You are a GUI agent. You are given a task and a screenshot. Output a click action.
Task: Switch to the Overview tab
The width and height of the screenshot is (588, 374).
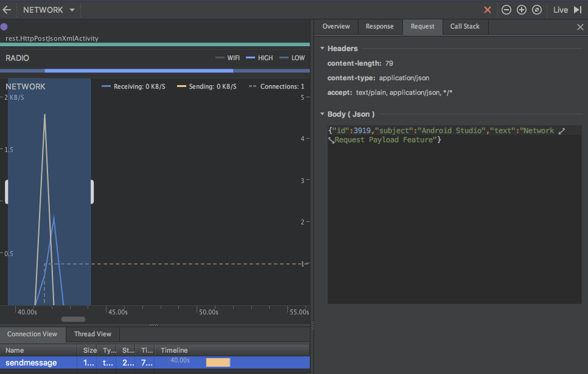point(336,27)
